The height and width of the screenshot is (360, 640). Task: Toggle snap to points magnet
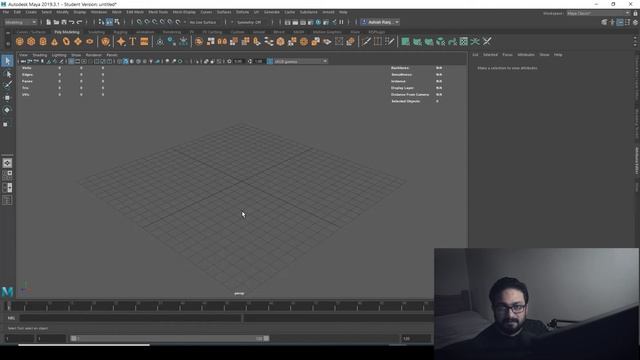pyautogui.click(x=155, y=22)
